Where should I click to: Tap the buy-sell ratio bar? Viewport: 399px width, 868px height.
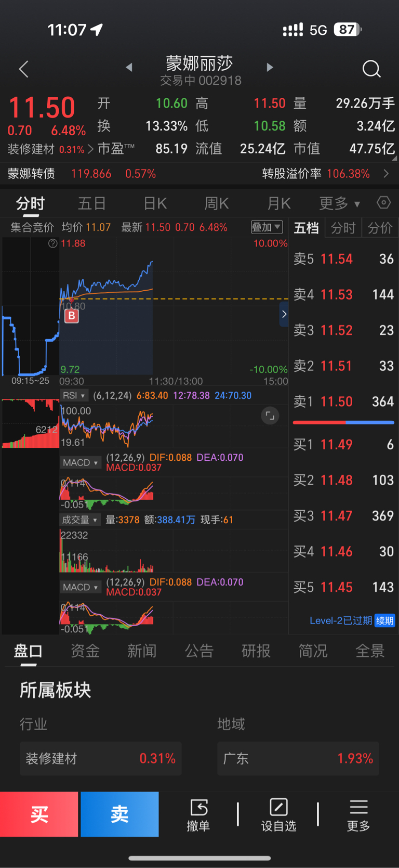tap(343, 422)
